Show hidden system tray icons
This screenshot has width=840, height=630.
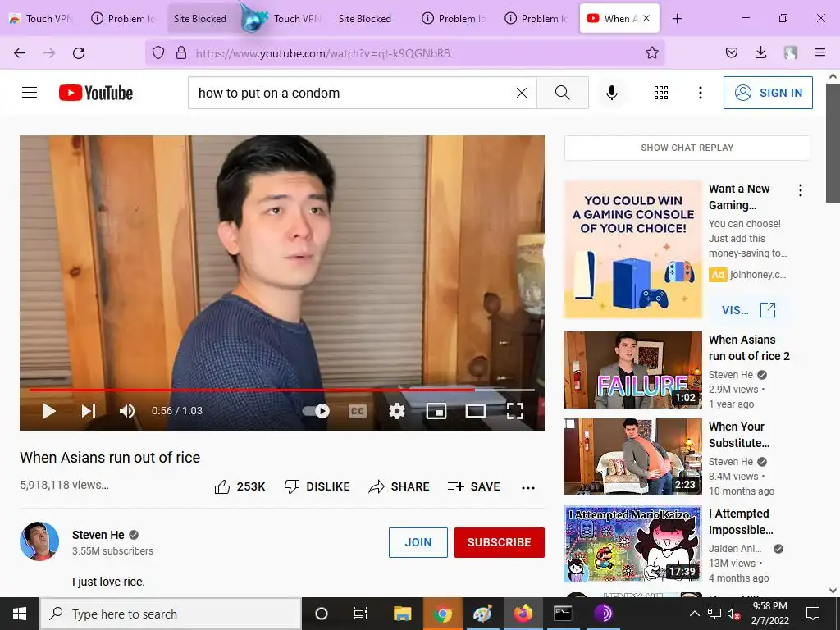click(694, 614)
